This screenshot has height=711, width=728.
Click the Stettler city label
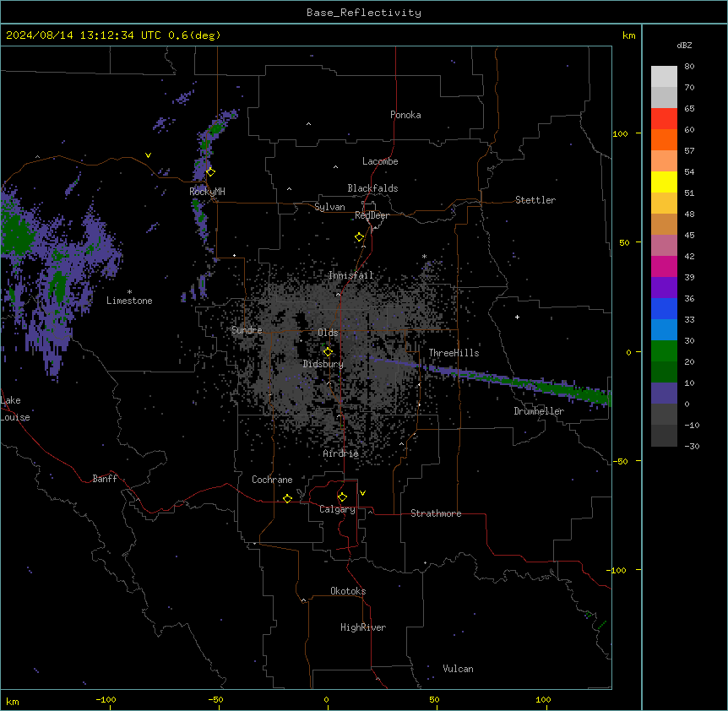[535, 200]
